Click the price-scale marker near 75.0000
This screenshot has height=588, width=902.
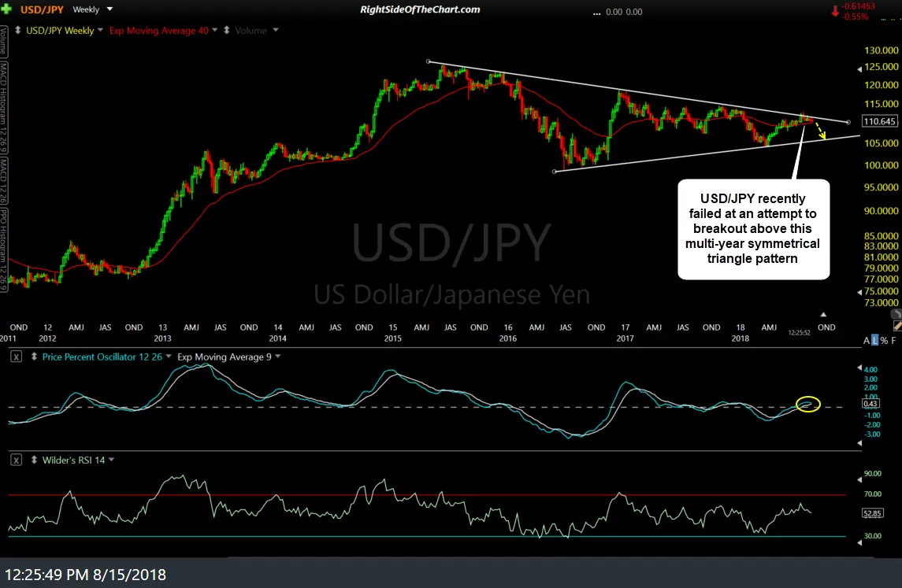pos(859,293)
